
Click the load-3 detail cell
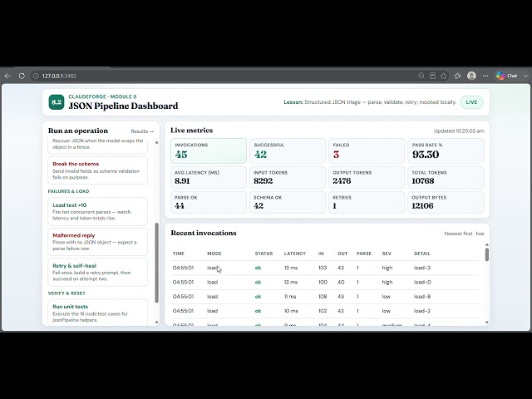pos(422,268)
